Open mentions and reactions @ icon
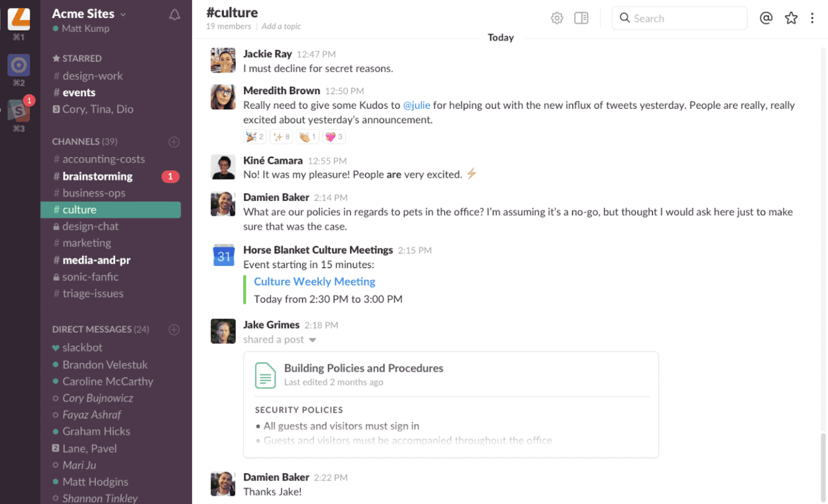 tap(766, 18)
